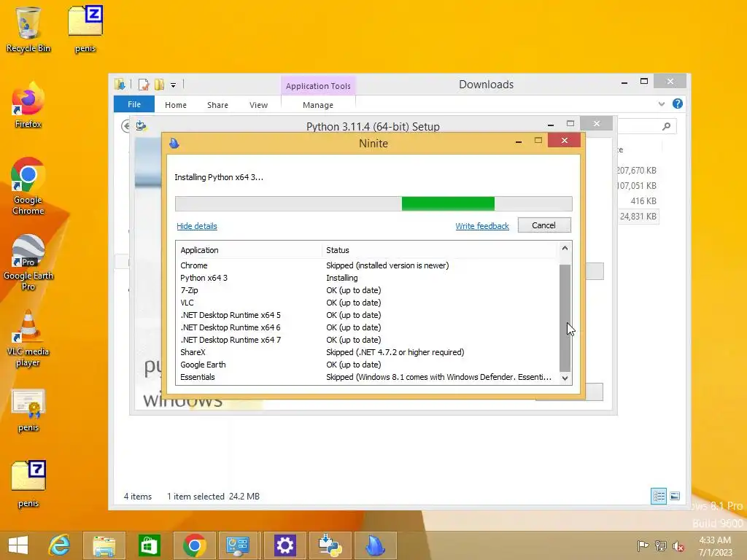Switch to File Explorer in the taskbar
The height and width of the screenshot is (560, 747).
click(104, 545)
